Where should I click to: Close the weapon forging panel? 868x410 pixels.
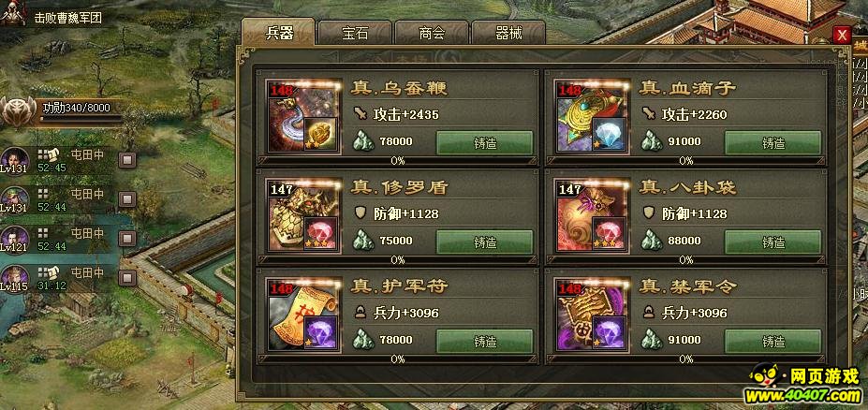point(842,36)
